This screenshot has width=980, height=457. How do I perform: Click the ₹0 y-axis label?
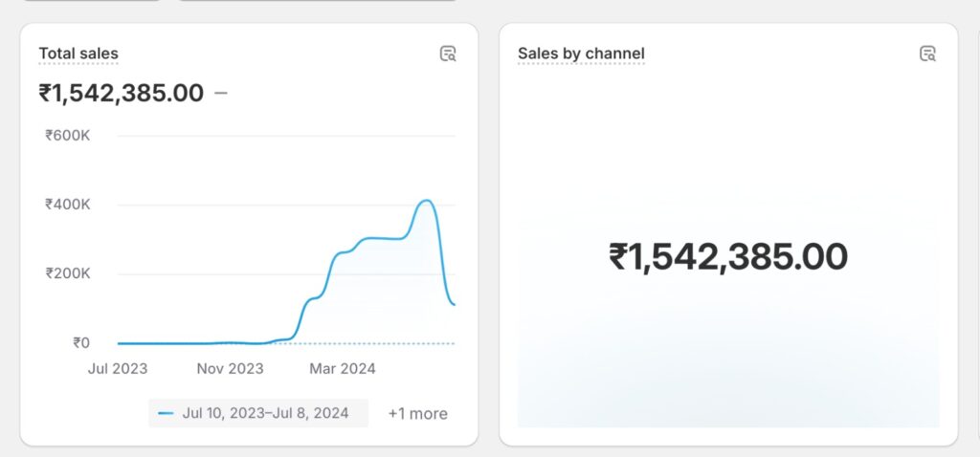[81, 342]
